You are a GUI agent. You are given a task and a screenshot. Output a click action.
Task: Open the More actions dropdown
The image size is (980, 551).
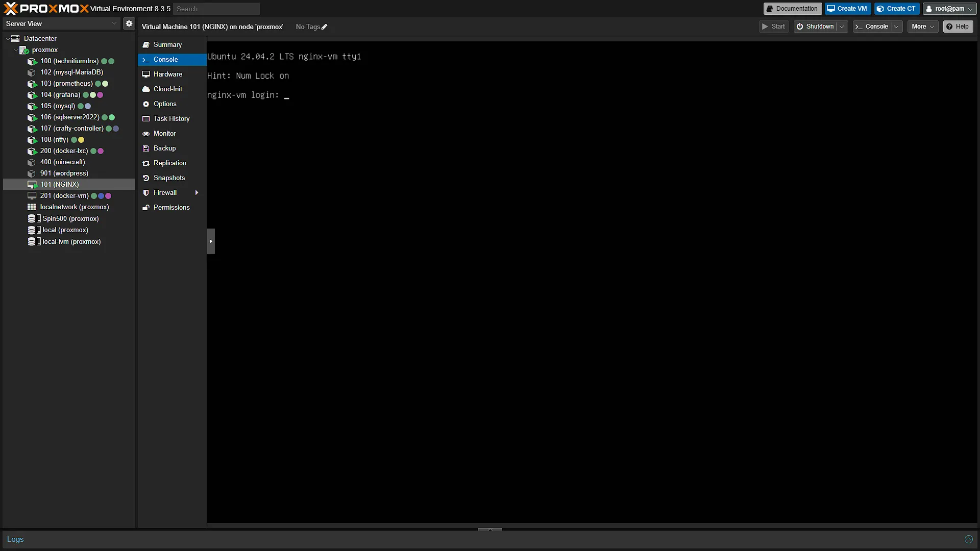coord(923,27)
